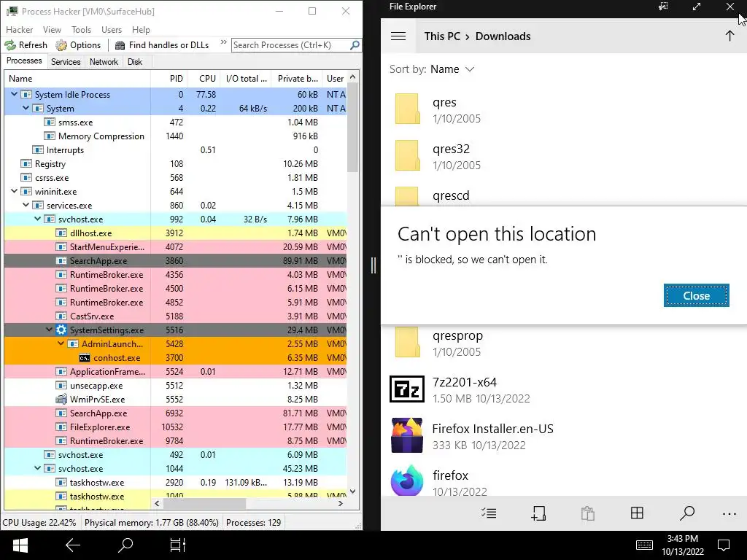Click the horizontal scrollbar right arrow
The image size is (747, 560).
341,503
